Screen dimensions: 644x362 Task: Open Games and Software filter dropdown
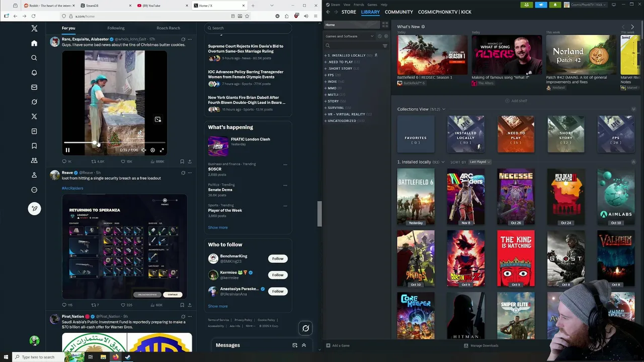click(x=349, y=36)
